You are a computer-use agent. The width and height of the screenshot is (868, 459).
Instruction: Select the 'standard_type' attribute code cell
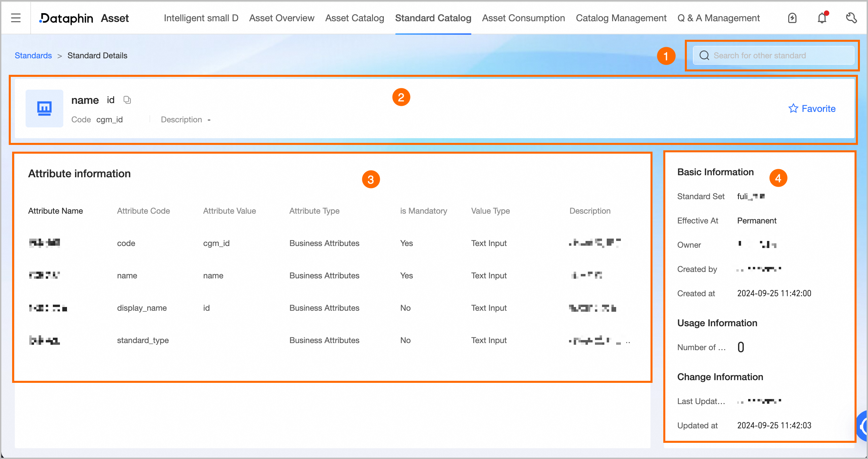point(143,340)
